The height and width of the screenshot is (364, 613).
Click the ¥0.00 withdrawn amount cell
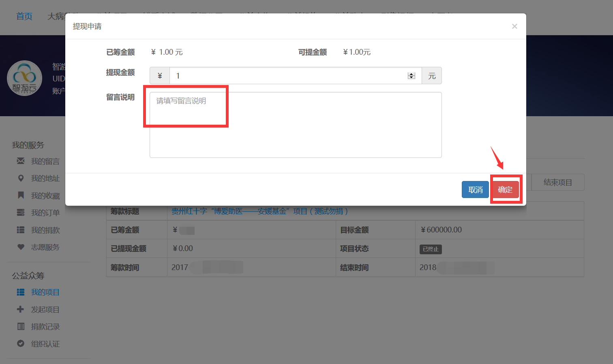point(251,248)
